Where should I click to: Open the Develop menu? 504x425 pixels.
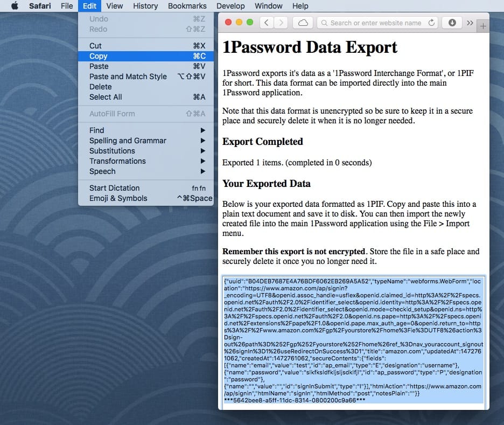230,6
